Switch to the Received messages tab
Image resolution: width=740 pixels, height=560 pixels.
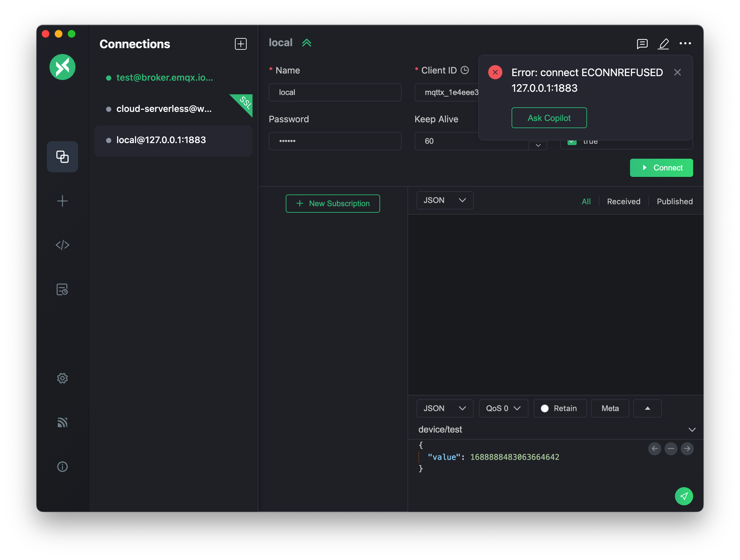coord(624,202)
